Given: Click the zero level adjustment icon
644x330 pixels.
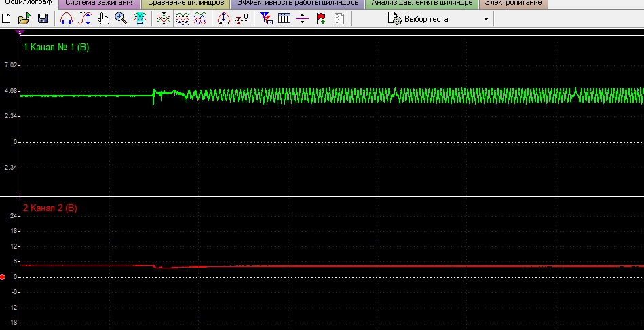Looking at the screenshot, I should (x=242, y=18).
